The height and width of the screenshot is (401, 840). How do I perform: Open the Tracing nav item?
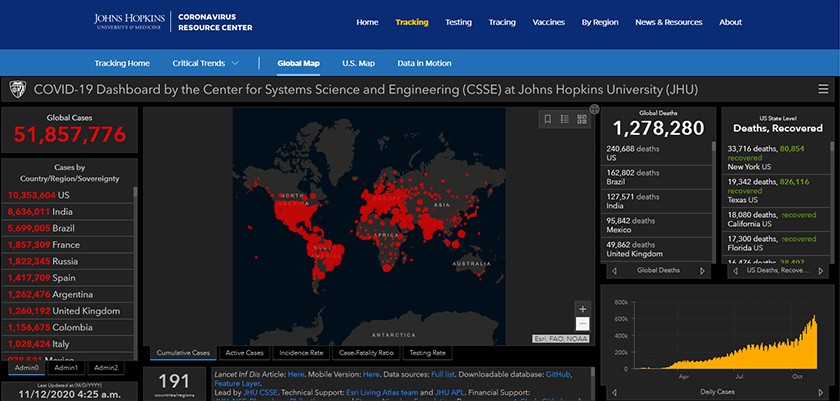502,22
